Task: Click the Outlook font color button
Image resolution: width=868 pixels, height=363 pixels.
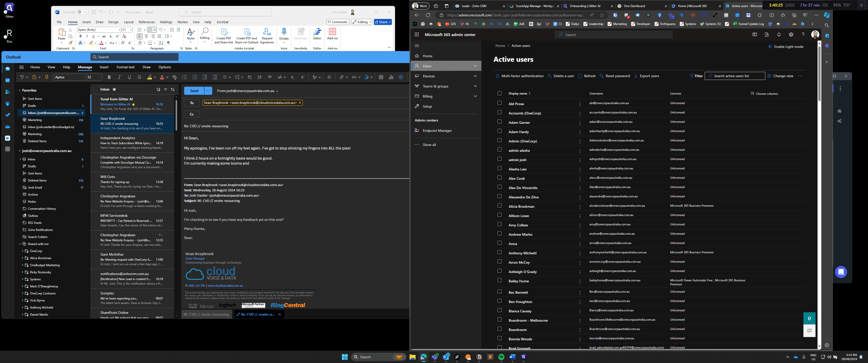Action: 162,77
